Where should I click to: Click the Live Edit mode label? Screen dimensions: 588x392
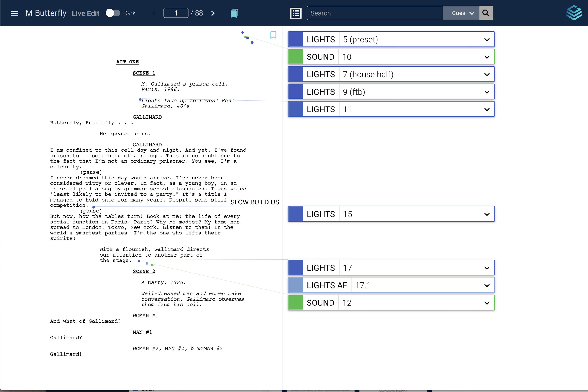tap(86, 13)
